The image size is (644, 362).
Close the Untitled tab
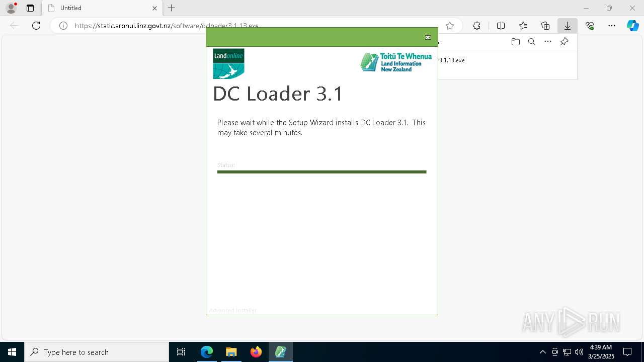[154, 8]
